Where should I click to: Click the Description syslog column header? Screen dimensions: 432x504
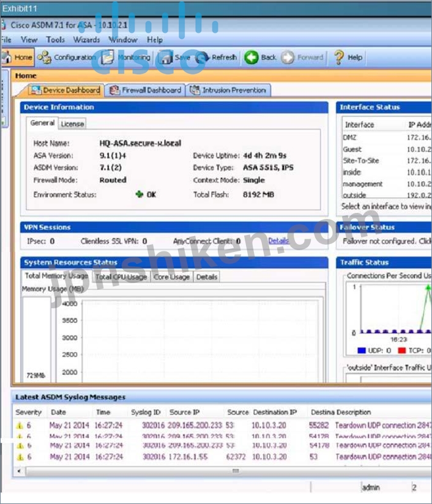tap(354, 412)
